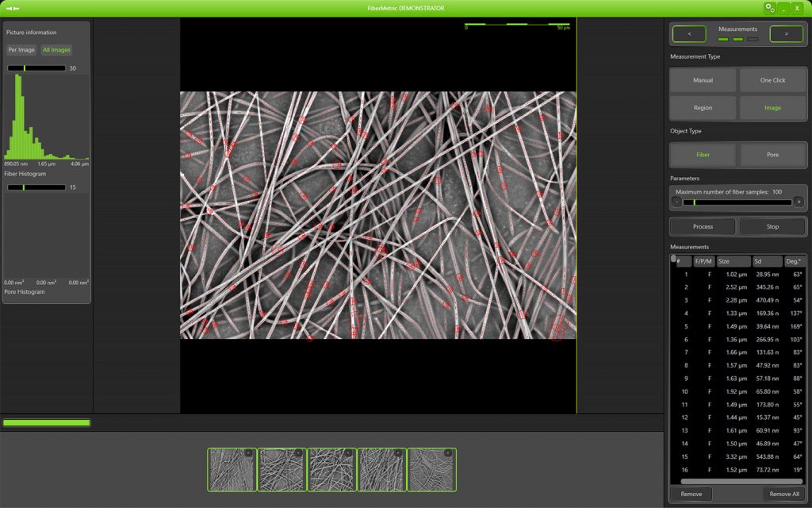
Task: Decrease fiber samples with the minus button
Action: (x=676, y=202)
